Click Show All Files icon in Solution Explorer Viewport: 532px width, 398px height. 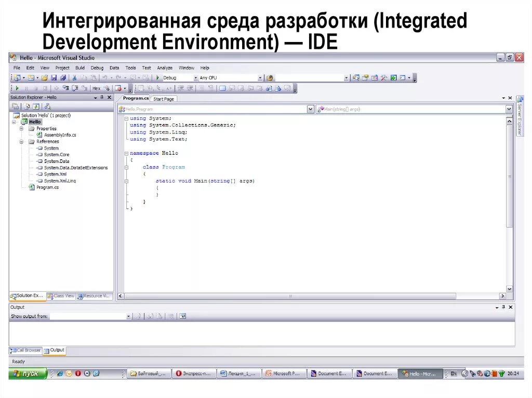point(27,106)
